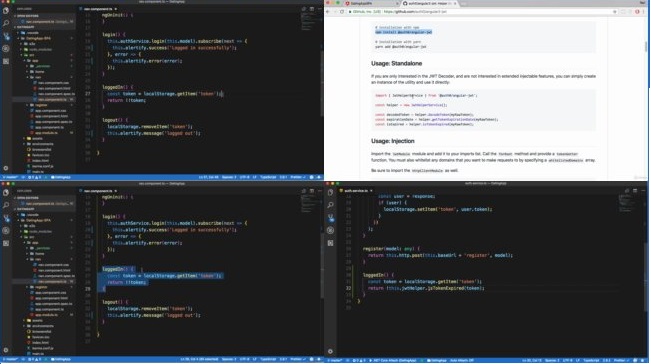
Task: Open Extensions in the lower nav.component.ts window
Action: pos(6,243)
